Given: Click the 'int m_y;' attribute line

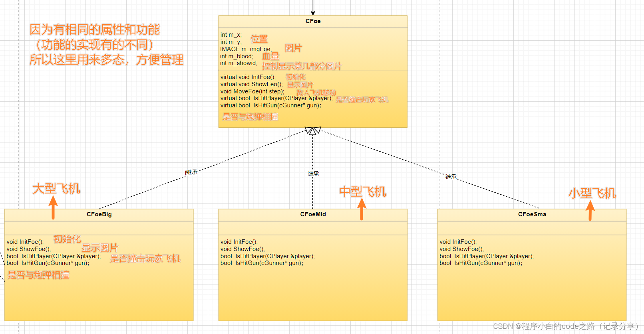Looking at the screenshot, I should (231, 42).
